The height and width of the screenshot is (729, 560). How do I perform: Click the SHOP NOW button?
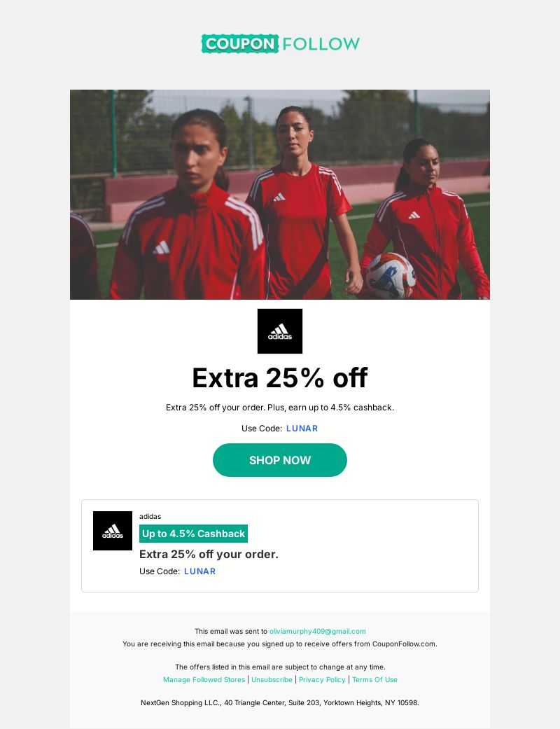coord(280,460)
